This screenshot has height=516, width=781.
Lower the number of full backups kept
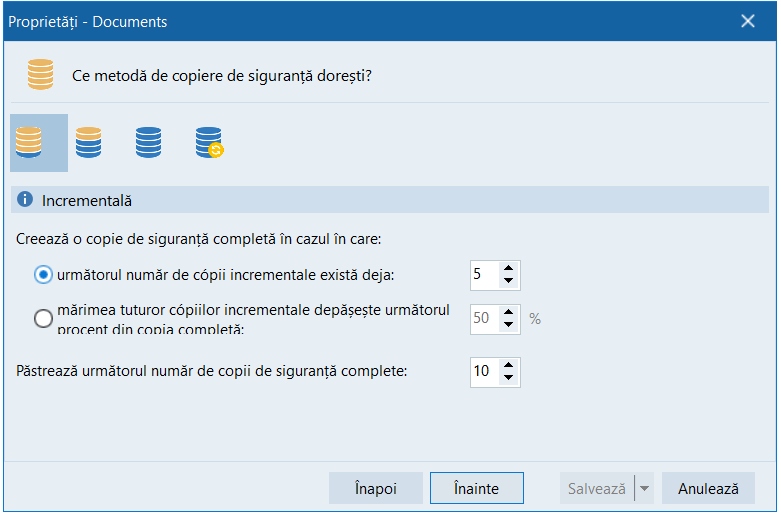pos(509,378)
